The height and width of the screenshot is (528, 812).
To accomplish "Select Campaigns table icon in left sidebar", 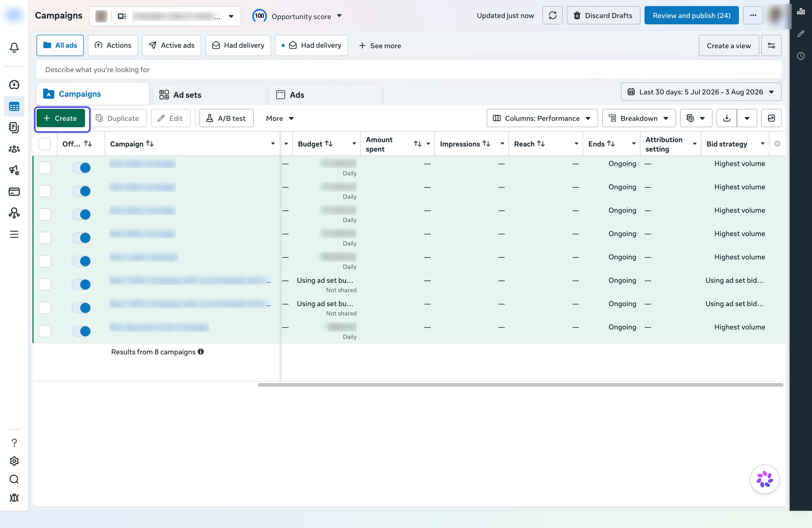I will pos(14,106).
